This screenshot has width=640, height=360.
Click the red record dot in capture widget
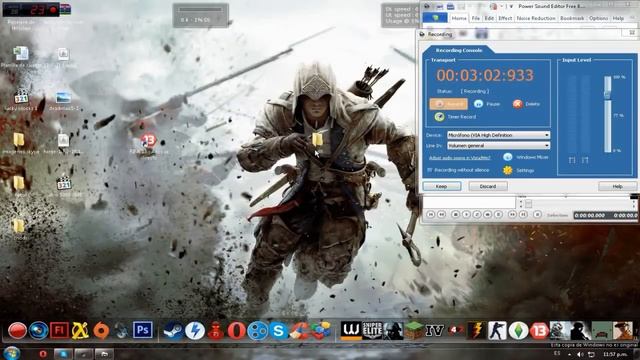[x=53, y=10]
